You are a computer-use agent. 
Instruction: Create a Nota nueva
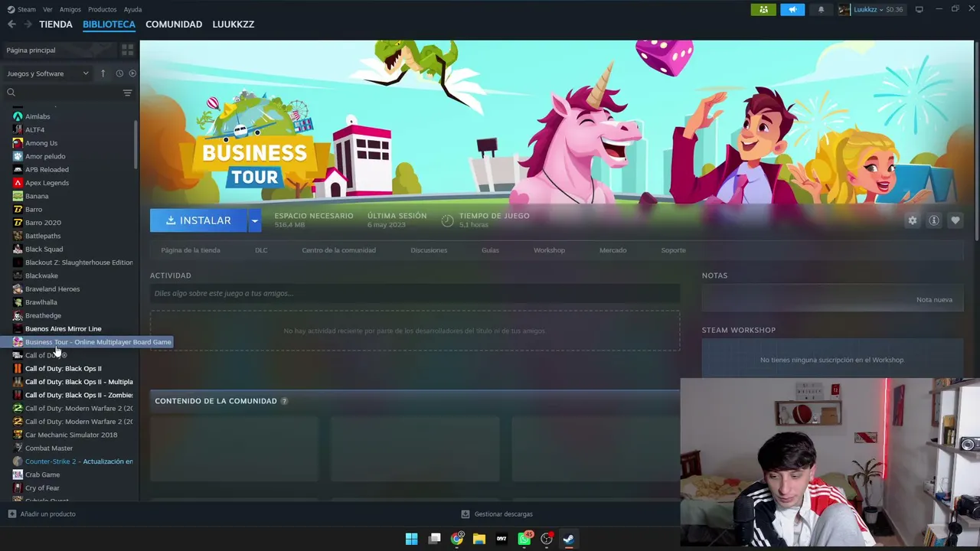934,299
